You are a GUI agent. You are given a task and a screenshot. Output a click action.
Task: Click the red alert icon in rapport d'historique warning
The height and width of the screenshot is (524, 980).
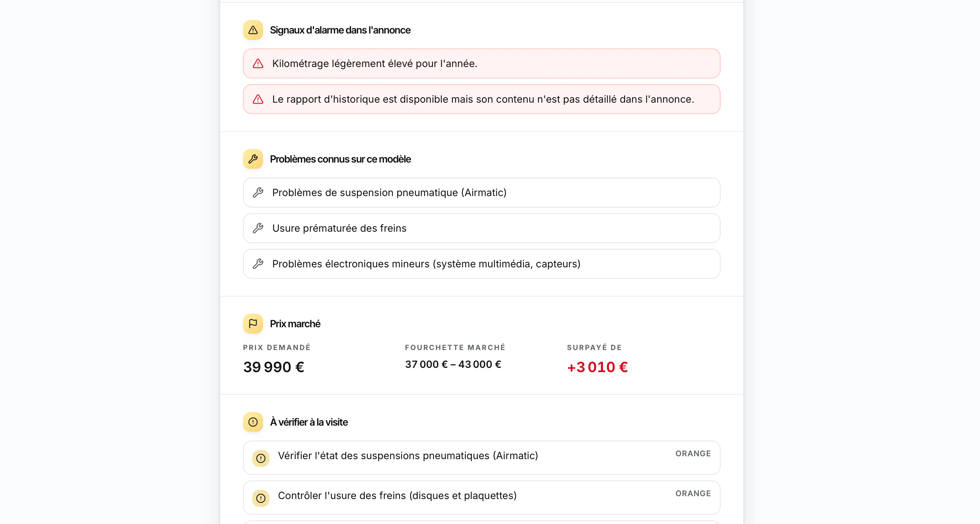point(258,99)
